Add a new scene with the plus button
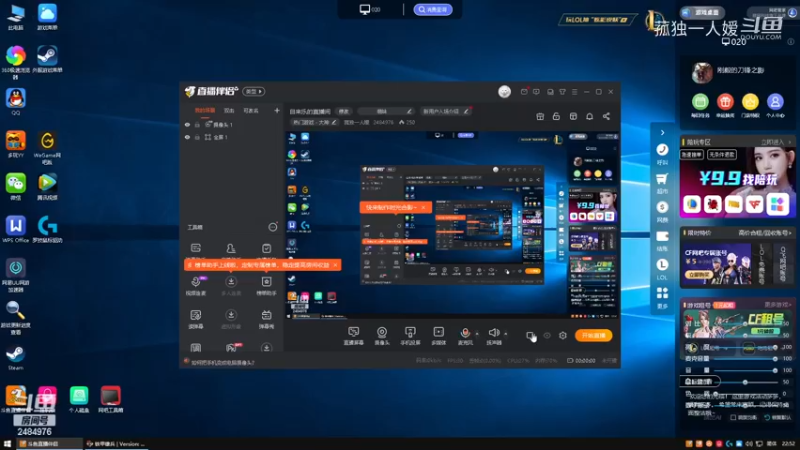 277,110
